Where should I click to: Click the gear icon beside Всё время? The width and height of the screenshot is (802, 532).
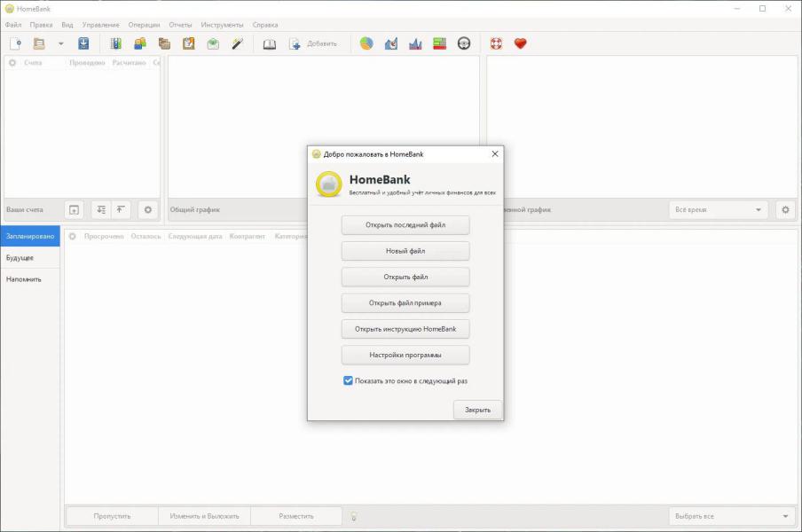click(786, 209)
